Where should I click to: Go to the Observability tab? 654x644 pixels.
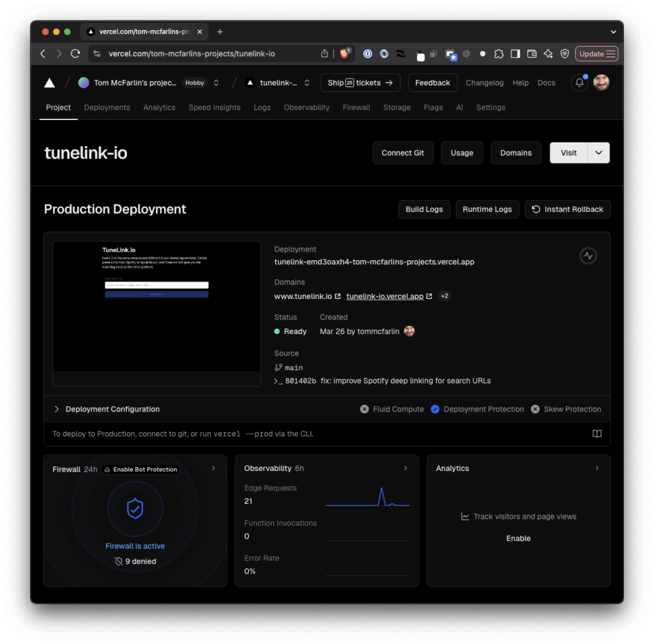click(x=307, y=107)
